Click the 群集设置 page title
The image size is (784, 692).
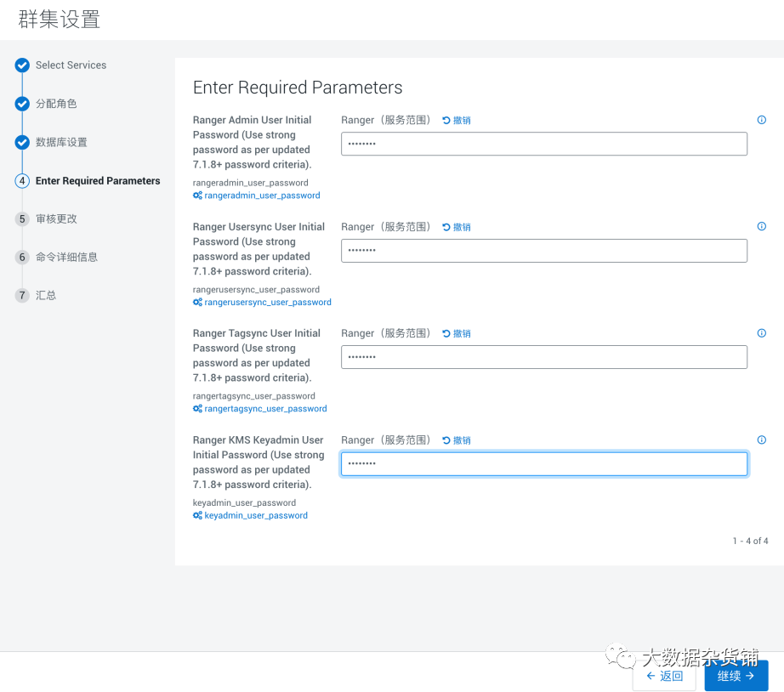tap(59, 20)
